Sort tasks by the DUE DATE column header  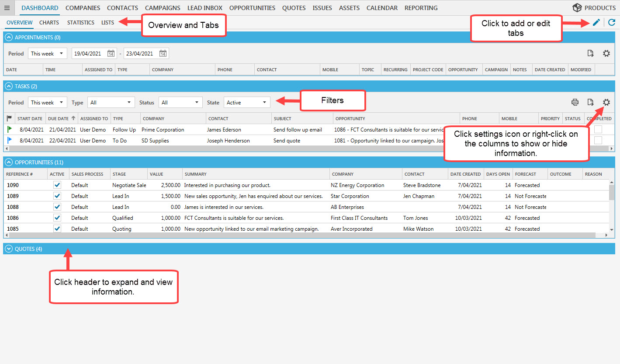coord(59,118)
